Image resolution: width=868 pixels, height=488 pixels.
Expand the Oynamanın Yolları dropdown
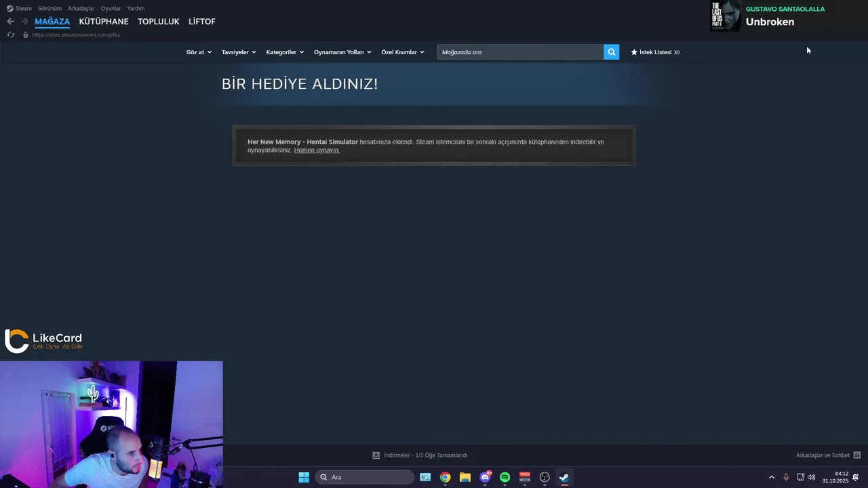pos(342,52)
